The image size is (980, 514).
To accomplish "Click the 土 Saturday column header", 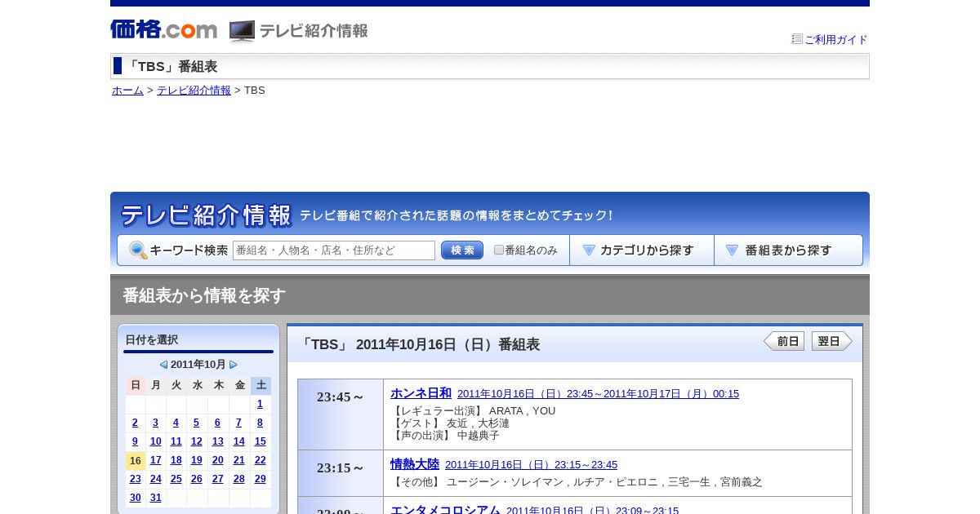I will pos(261,385).
